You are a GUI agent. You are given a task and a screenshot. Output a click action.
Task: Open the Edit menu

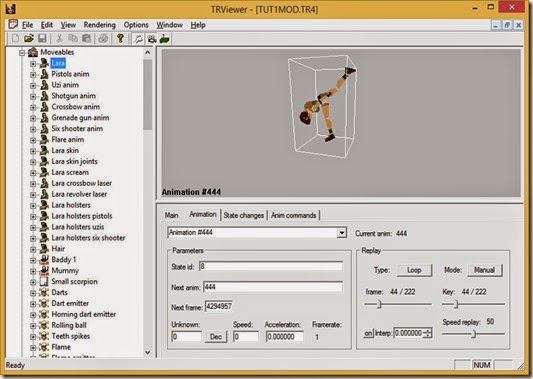pyautogui.click(x=47, y=25)
